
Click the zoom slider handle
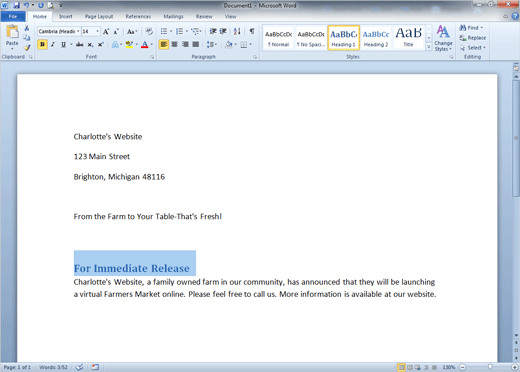[x=490, y=367]
